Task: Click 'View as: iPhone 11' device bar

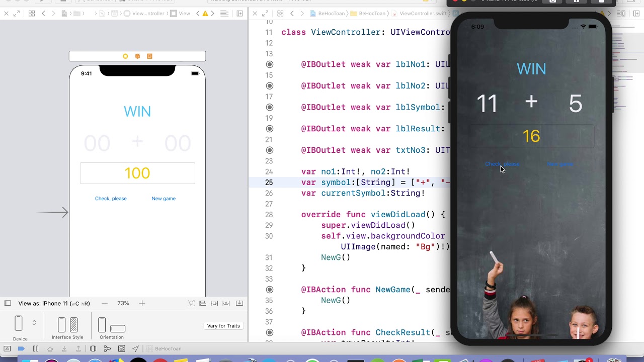Action: pos(54,303)
